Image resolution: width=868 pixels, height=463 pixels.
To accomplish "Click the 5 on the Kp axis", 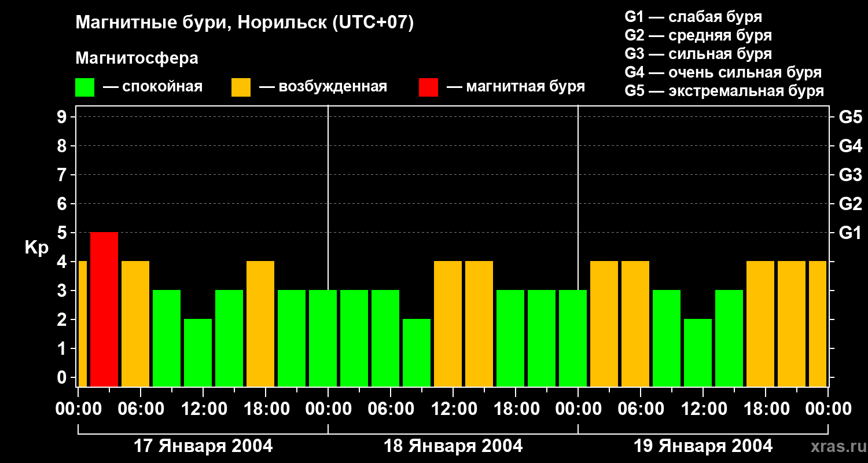I will coord(62,233).
